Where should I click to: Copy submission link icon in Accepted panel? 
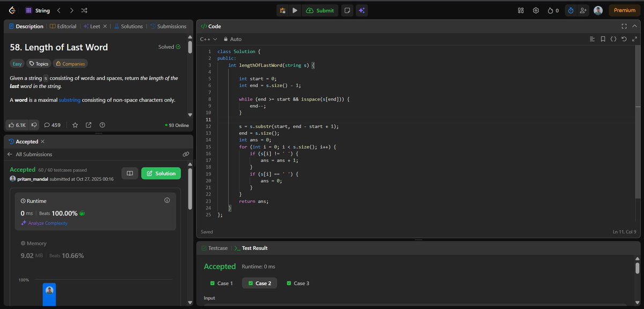[x=186, y=154]
